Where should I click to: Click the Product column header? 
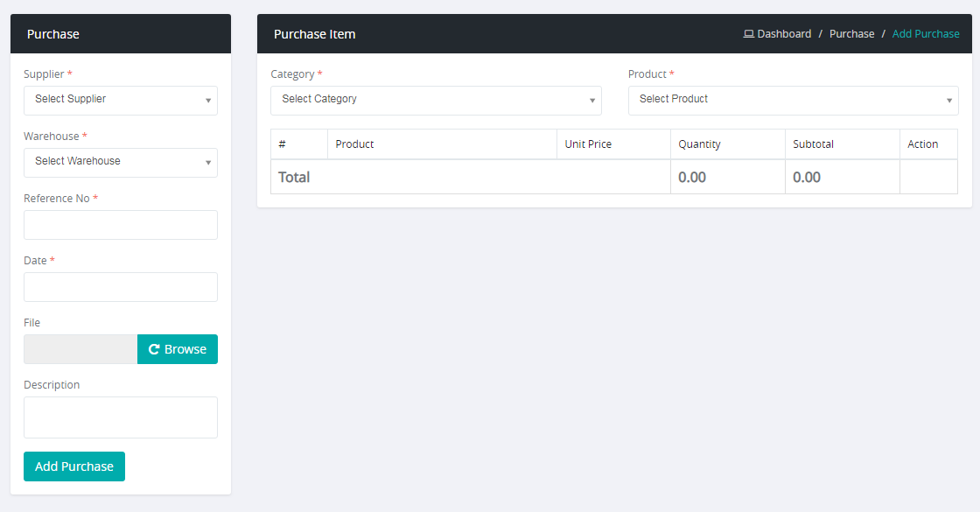click(x=355, y=144)
